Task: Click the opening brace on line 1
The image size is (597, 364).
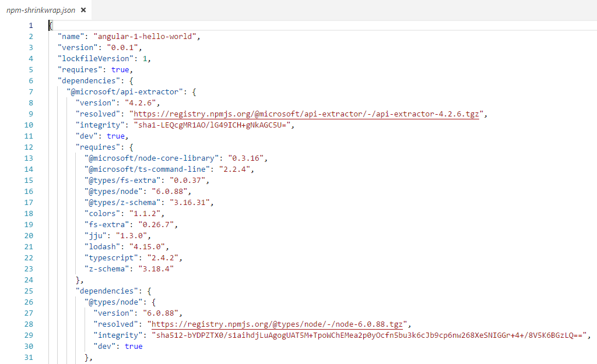Action: pyautogui.click(x=51, y=25)
